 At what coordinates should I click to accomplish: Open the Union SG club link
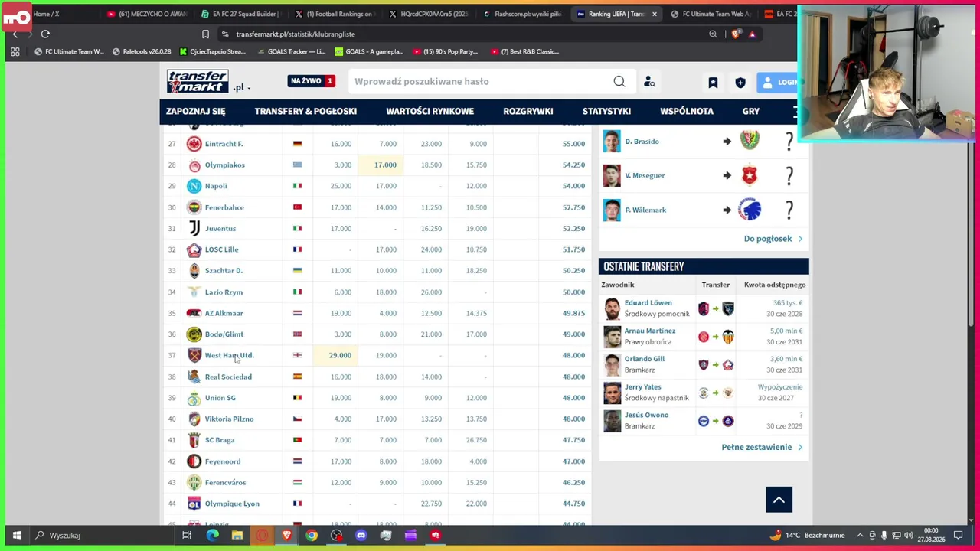coord(220,398)
